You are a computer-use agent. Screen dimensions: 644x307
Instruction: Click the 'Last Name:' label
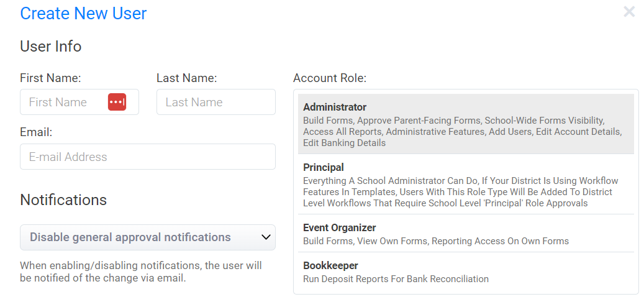click(x=186, y=78)
